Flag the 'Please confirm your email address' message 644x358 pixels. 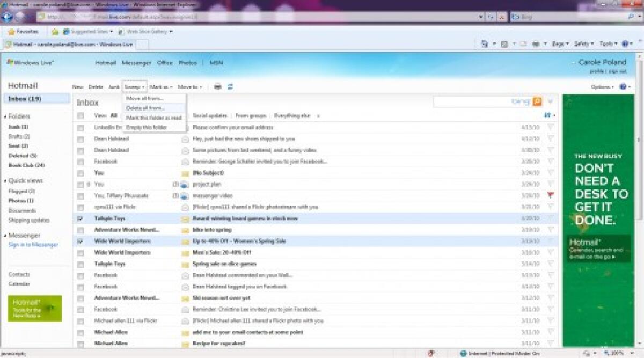click(550, 128)
